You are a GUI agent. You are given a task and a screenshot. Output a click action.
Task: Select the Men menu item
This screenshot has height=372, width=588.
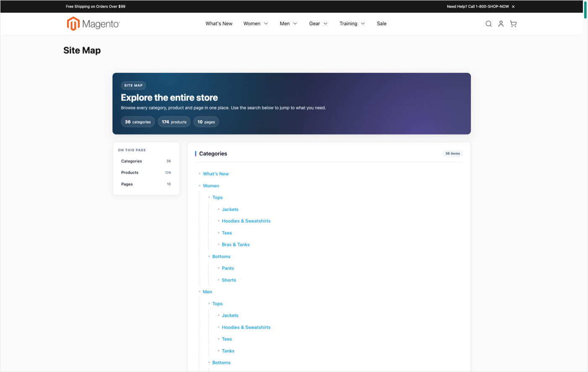285,23
